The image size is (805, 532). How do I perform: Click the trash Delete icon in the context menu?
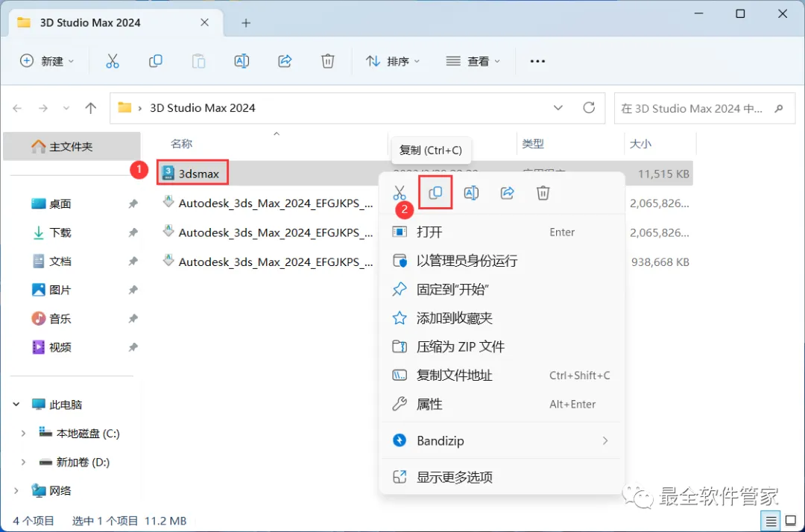pos(543,193)
